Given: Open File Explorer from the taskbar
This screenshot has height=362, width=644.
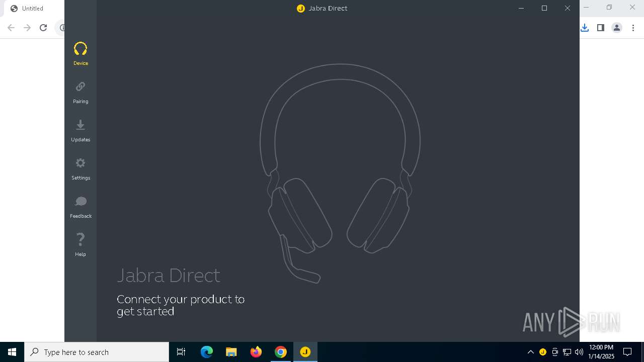Looking at the screenshot, I should pos(231,352).
